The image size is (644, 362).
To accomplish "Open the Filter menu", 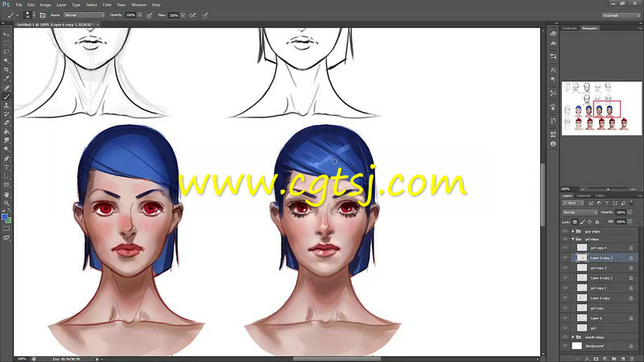I will pyautogui.click(x=107, y=5).
